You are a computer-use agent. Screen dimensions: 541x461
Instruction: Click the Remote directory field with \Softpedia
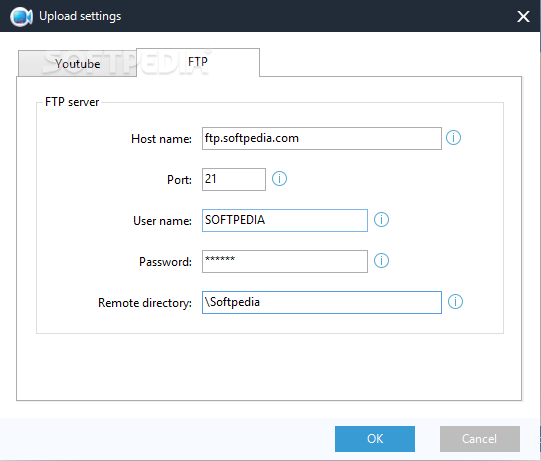click(322, 302)
